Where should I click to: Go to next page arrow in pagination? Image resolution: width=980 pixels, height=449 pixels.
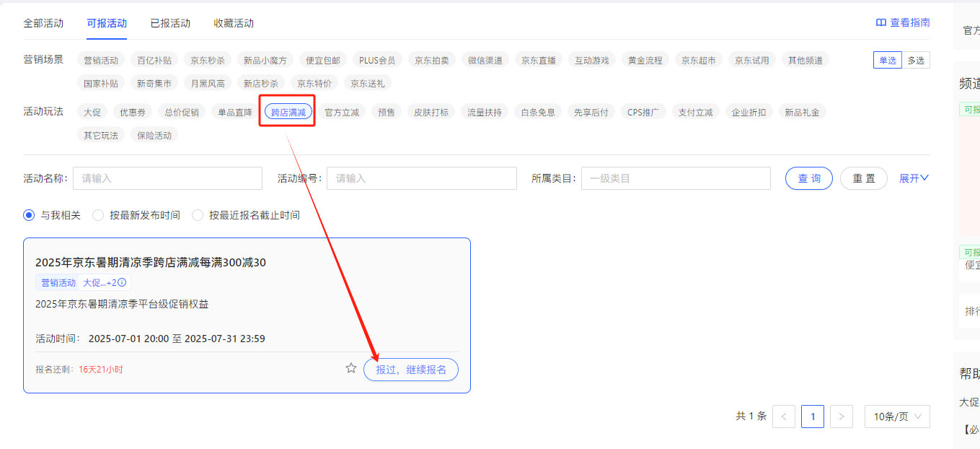point(841,417)
